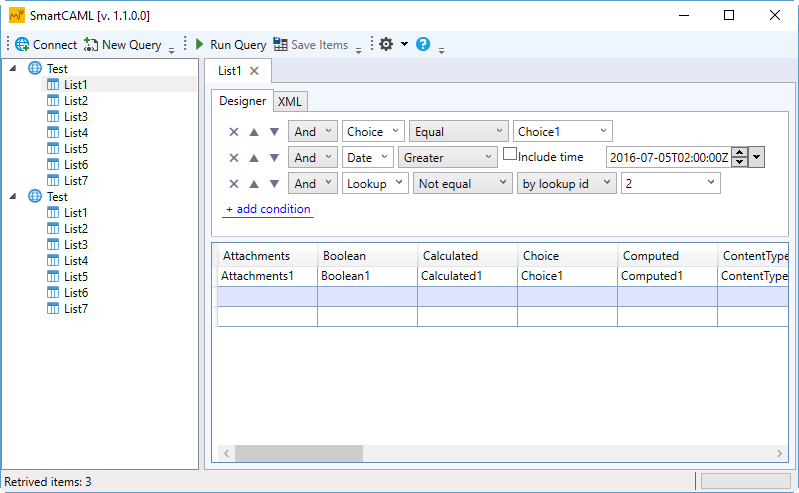The image size is (799, 493).
Task: Click list icon of List7 in first Test site
Action: (53, 180)
